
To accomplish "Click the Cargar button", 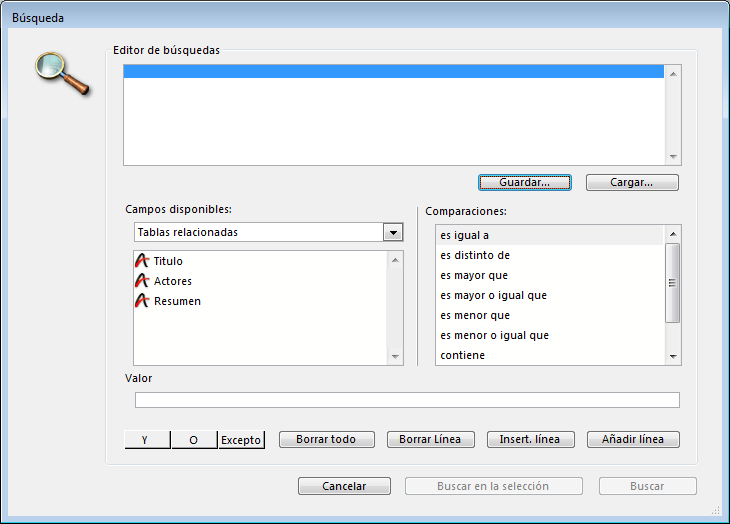I will pyautogui.click(x=632, y=183).
